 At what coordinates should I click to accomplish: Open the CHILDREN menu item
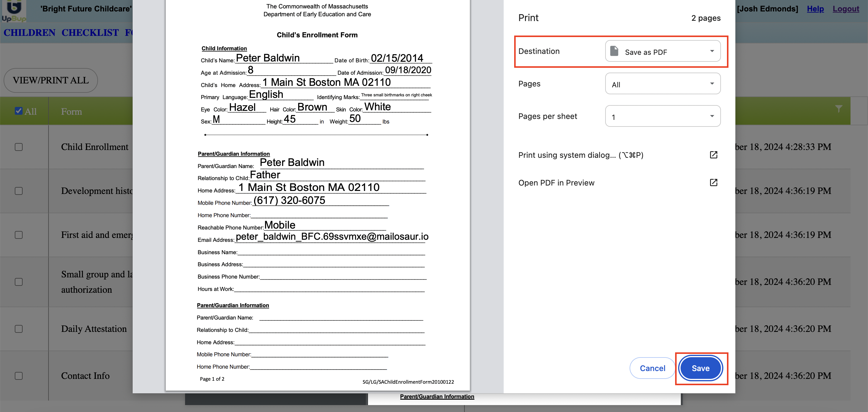(29, 33)
